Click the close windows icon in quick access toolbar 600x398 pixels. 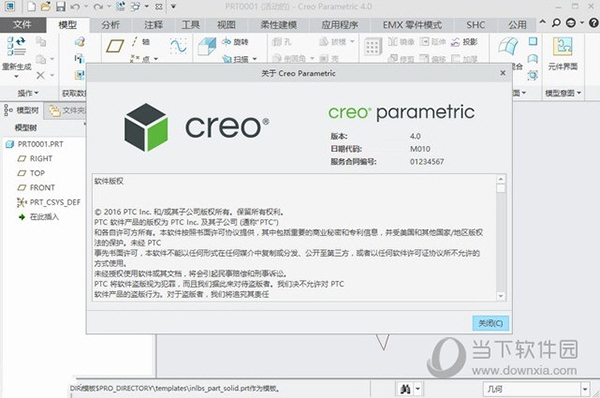click(159, 7)
